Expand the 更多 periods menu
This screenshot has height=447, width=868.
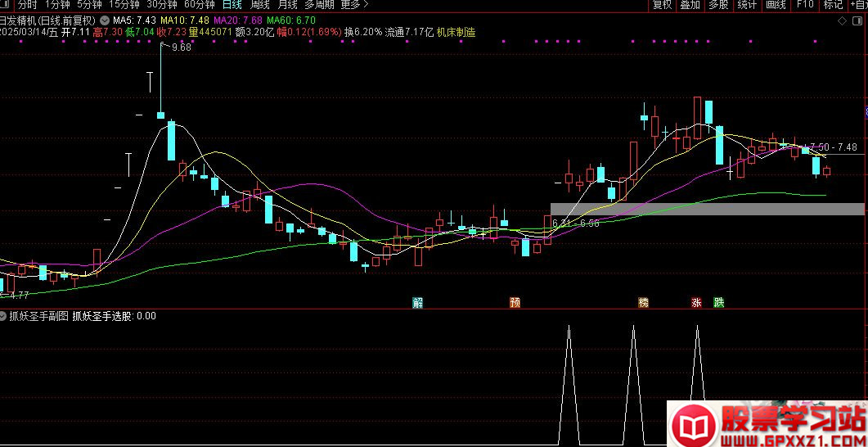coord(354,5)
